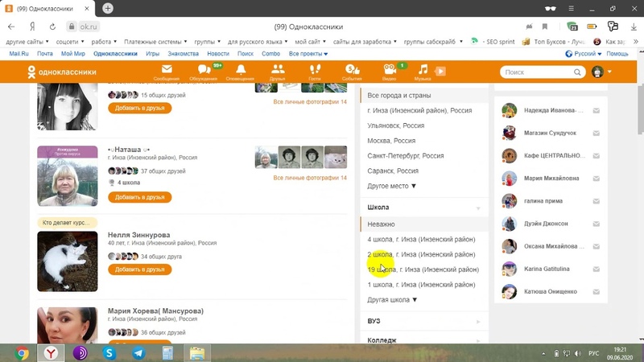
Task: Expand 'Другая школа' dropdown
Action: (392, 299)
